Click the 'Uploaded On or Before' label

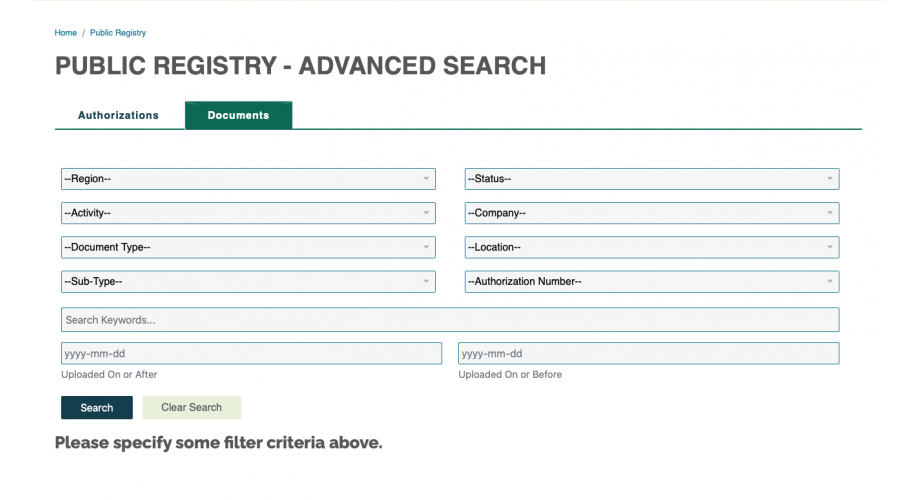click(x=510, y=375)
